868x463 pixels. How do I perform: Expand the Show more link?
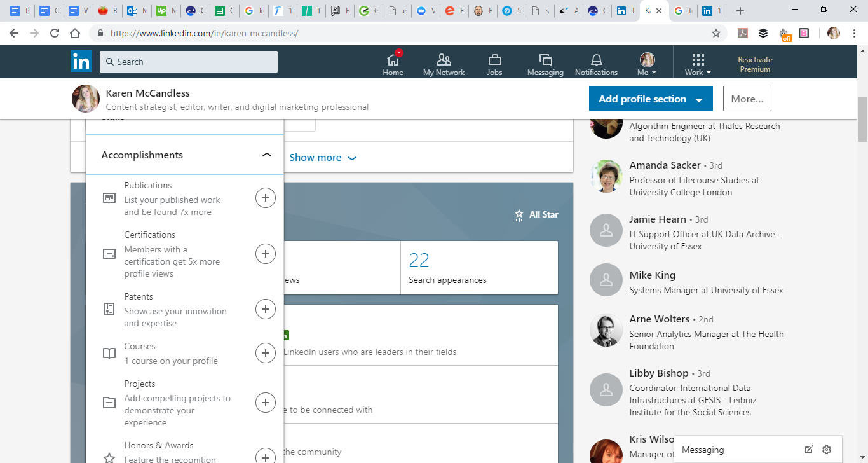click(323, 158)
